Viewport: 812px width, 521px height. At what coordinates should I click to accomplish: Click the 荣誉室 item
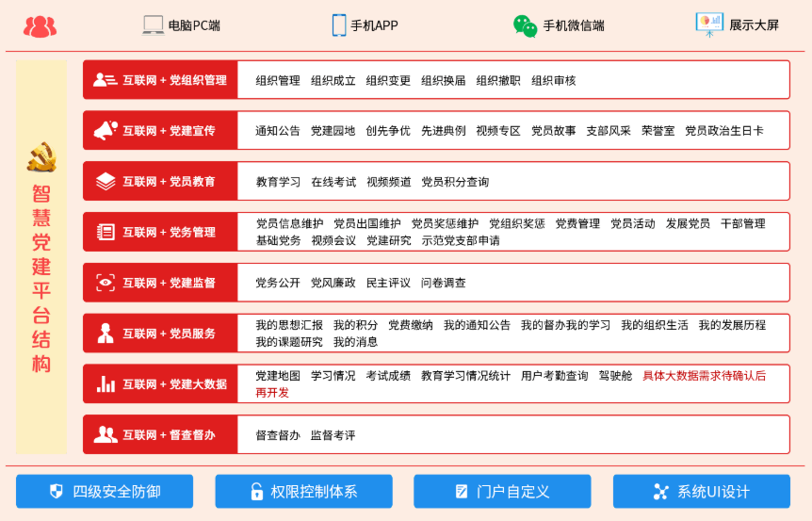[x=658, y=131]
